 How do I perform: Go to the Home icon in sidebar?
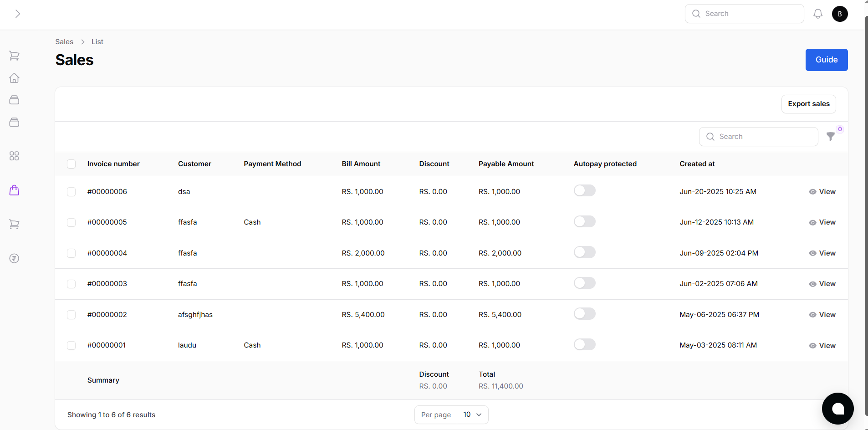[14, 78]
